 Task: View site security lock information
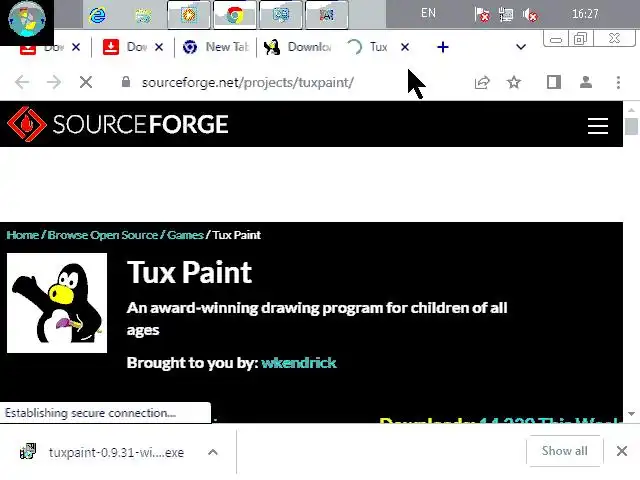pyautogui.click(x=126, y=82)
